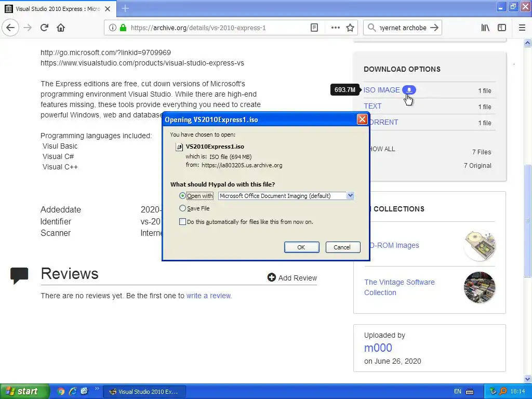Click the Reviews speech bubble icon
The image size is (532, 399).
(19, 275)
